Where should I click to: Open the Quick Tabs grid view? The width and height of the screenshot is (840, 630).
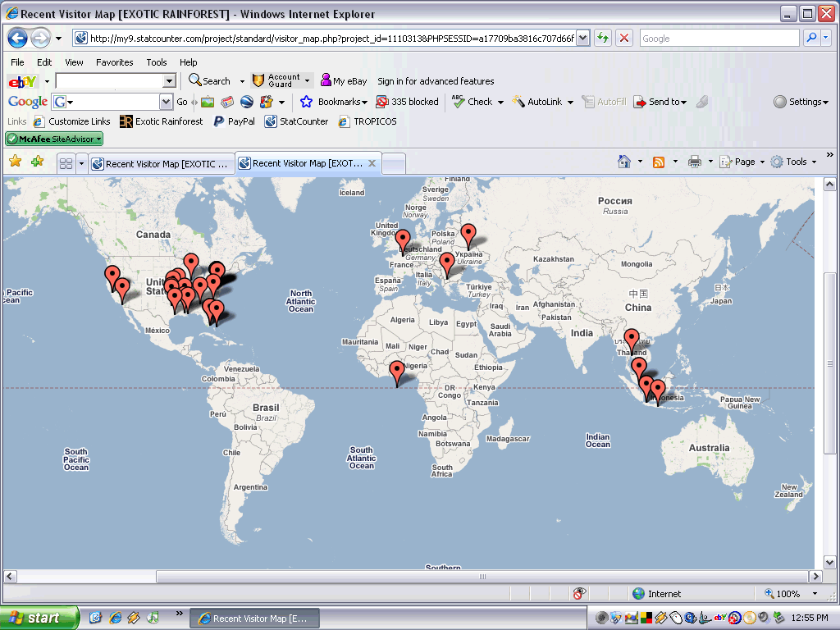point(66,163)
